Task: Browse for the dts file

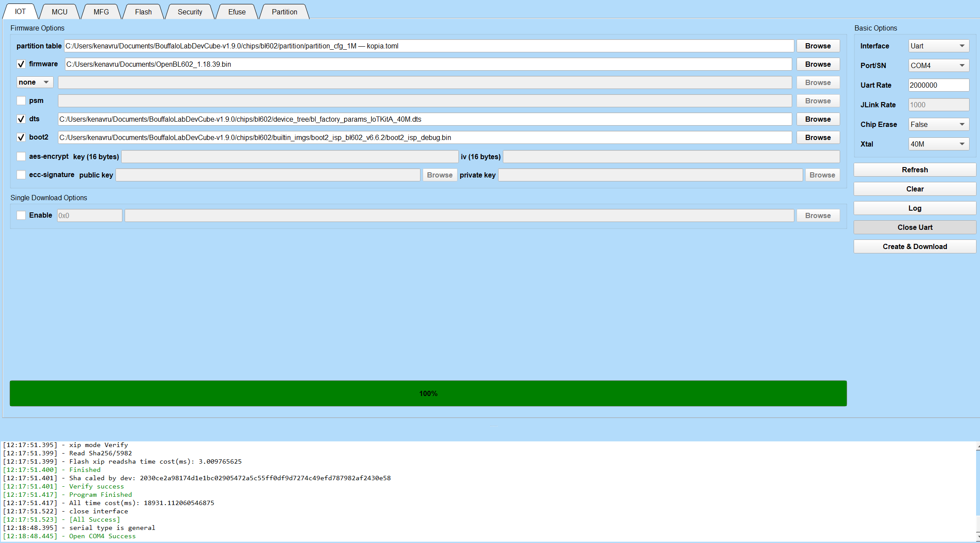Action: click(818, 119)
